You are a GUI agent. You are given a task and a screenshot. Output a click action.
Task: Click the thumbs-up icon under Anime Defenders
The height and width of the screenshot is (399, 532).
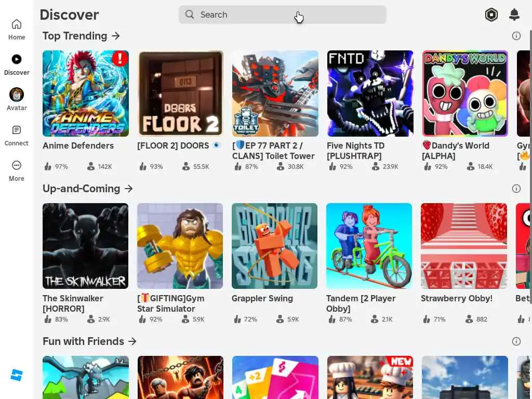tap(48, 166)
